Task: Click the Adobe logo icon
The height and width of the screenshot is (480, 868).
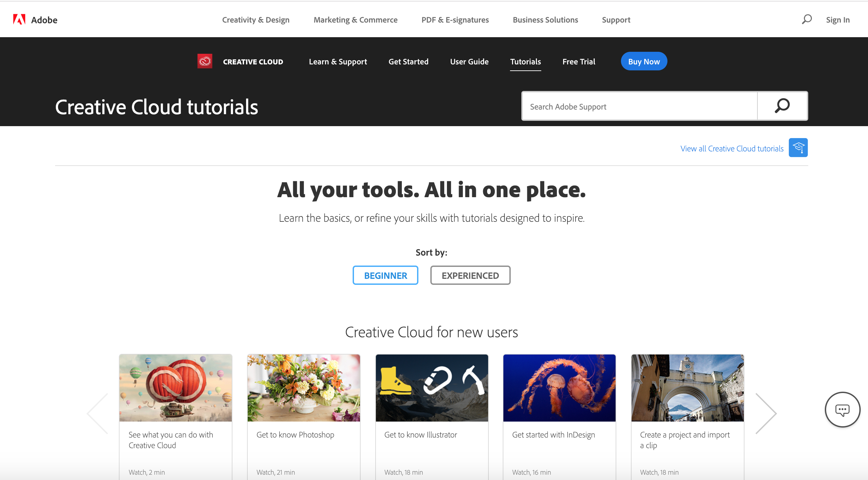Action: point(19,20)
